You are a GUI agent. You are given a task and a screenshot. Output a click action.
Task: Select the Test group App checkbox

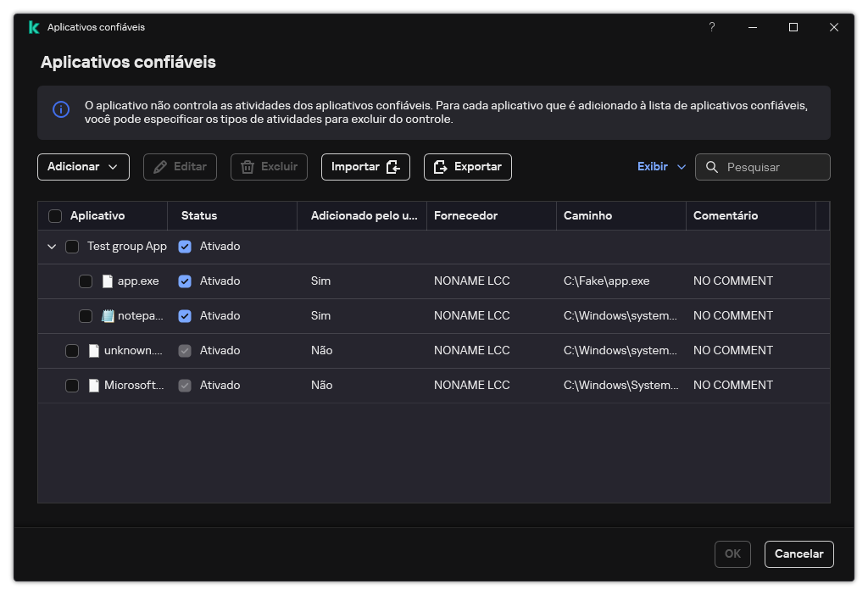[73, 246]
